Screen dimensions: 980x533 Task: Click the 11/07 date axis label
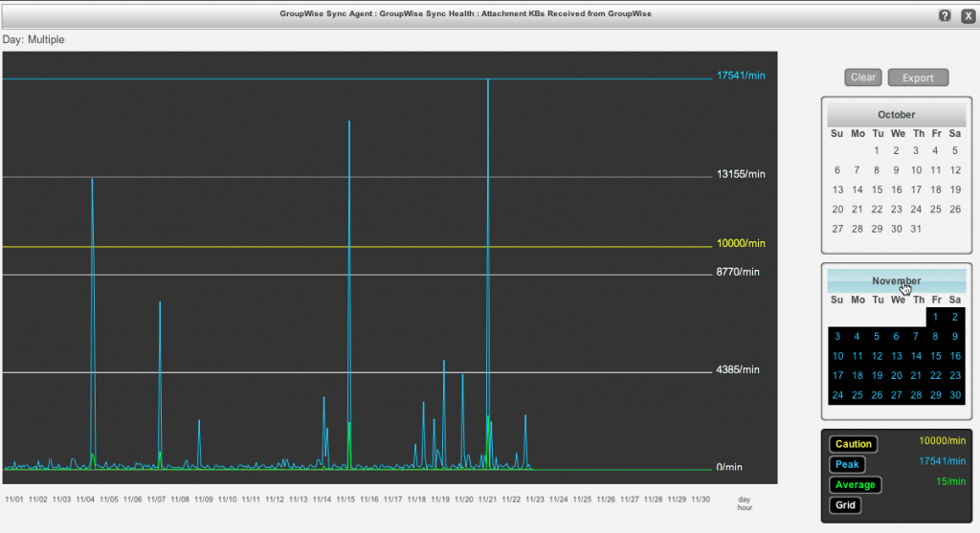(156, 500)
